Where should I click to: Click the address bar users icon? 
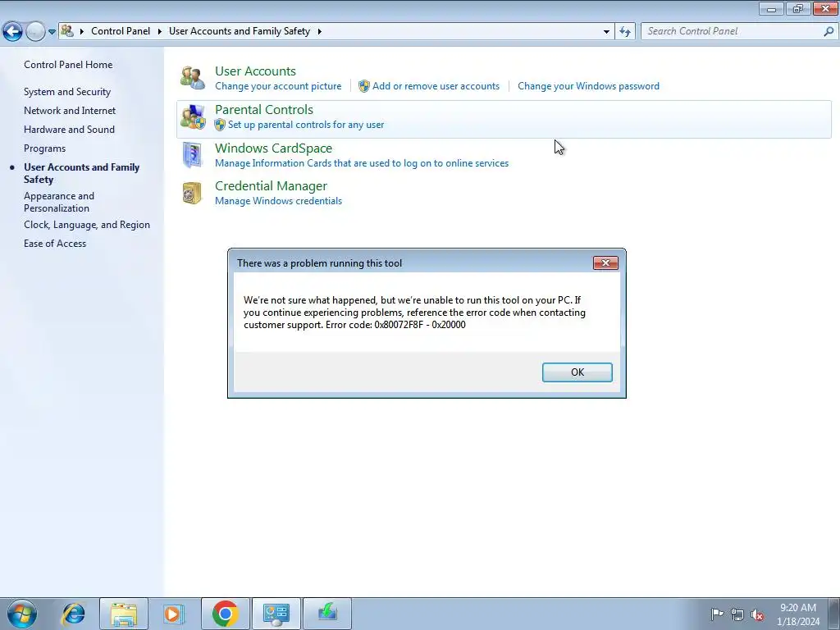click(x=67, y=30)
